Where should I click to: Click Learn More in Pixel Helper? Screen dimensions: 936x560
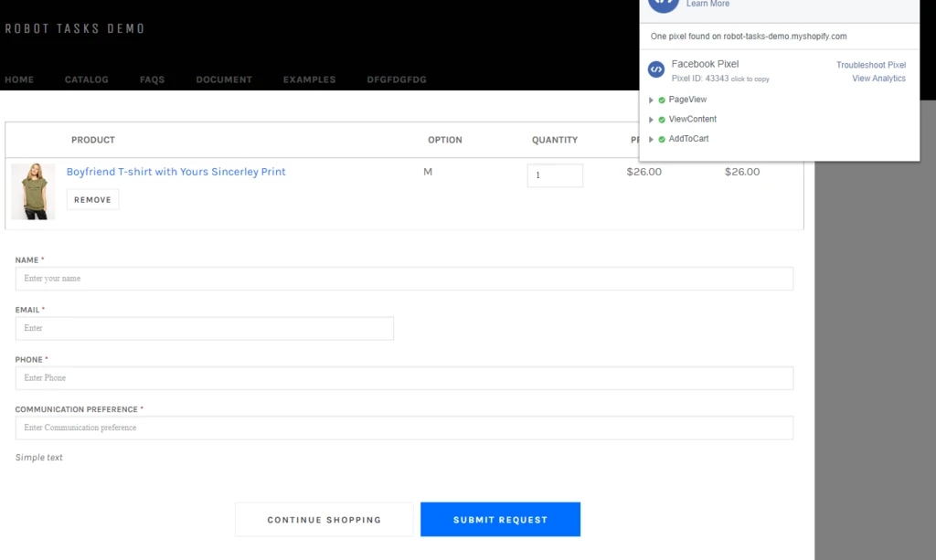tap(707, 5)
